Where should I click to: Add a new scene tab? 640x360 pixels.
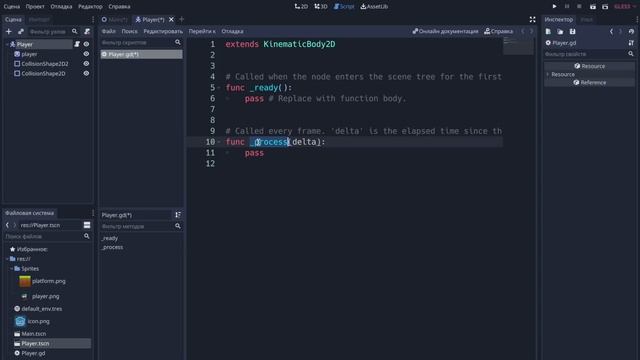tap(182, 19)
